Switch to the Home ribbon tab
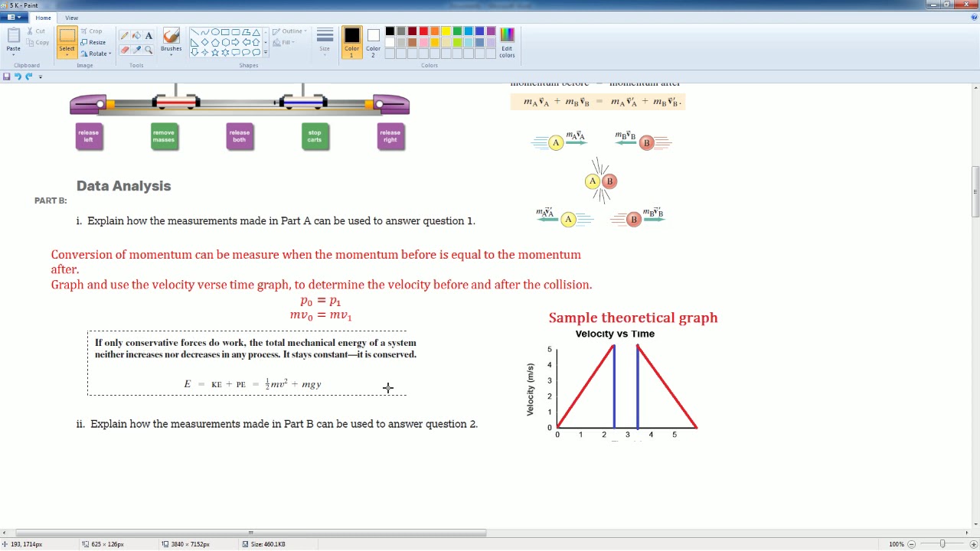 coord(43,18)
